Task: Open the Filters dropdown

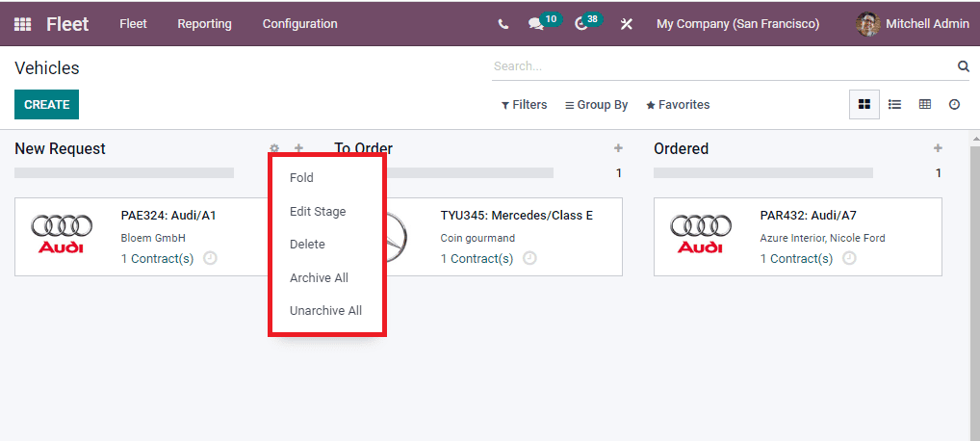Action: (524, 105)
